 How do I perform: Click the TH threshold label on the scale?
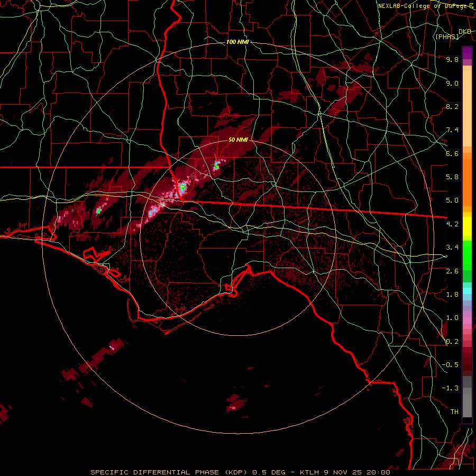pos(454,412)
